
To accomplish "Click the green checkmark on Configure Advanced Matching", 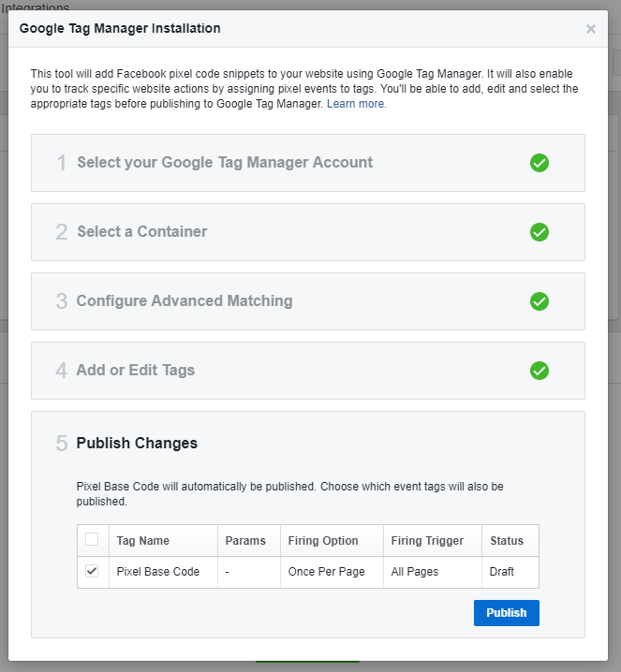I will 540,301.
